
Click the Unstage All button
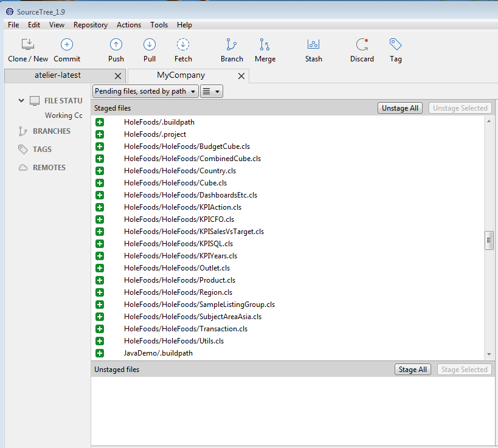coord(399,108)
